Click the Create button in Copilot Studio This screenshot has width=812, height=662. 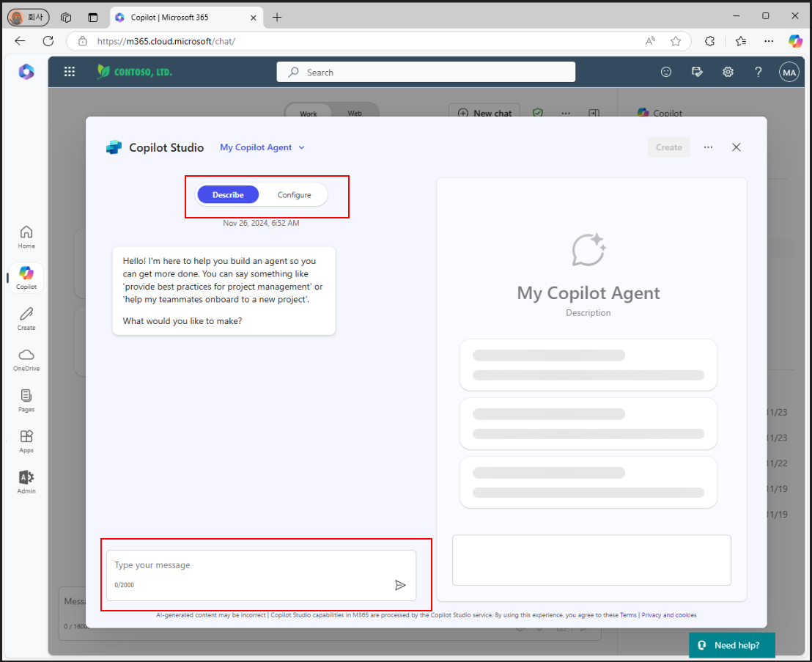(668, 147)
